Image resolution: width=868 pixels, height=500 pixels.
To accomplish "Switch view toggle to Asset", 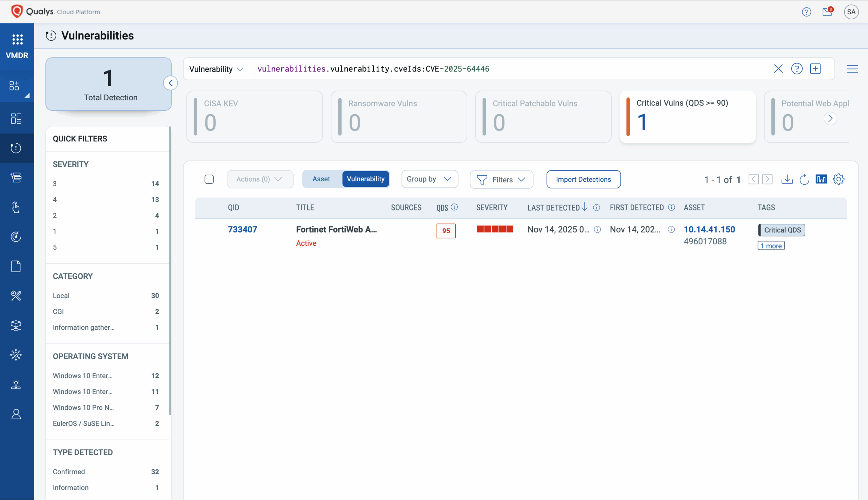I will [x=321, y=179].
